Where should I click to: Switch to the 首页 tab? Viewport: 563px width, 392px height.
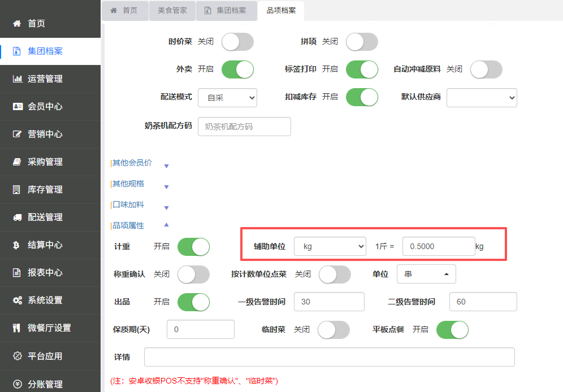pyautogui.click(x=125, y=10)
